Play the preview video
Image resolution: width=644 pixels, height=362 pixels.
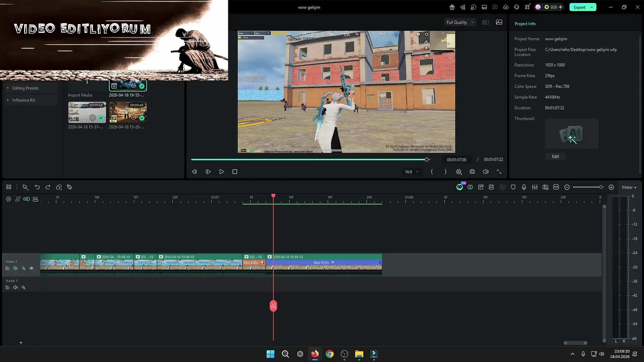(221, 171)
